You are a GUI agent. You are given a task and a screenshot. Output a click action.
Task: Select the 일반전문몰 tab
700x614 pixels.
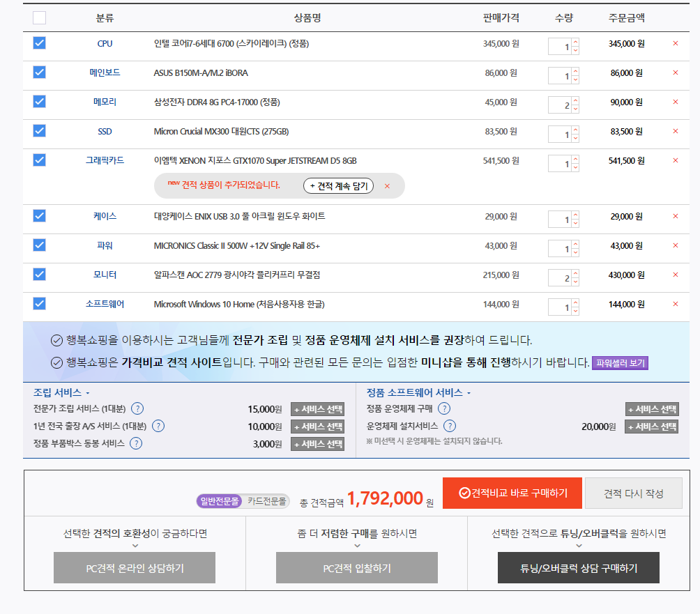[x=220, y=501]
